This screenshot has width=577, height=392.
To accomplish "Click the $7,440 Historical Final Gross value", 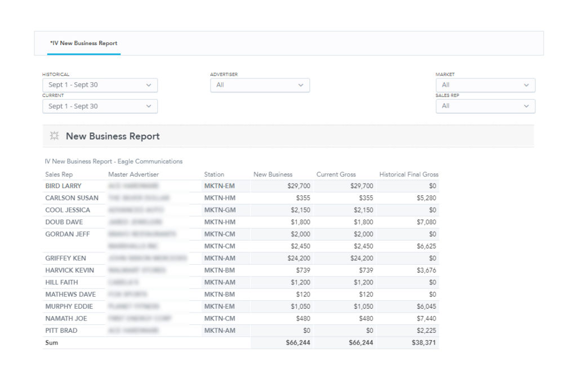I will [426, 318].
